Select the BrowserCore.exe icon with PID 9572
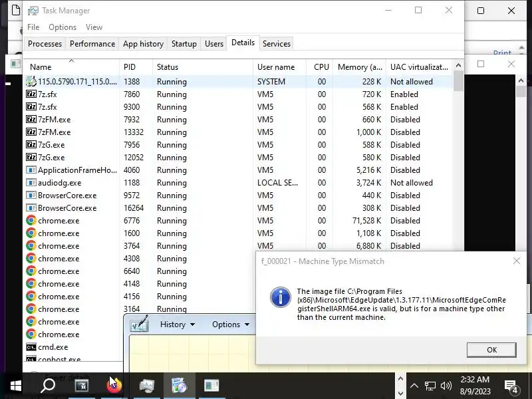Image resolution: width=532 pixels, height=399 pixels. tap(31, 196)
